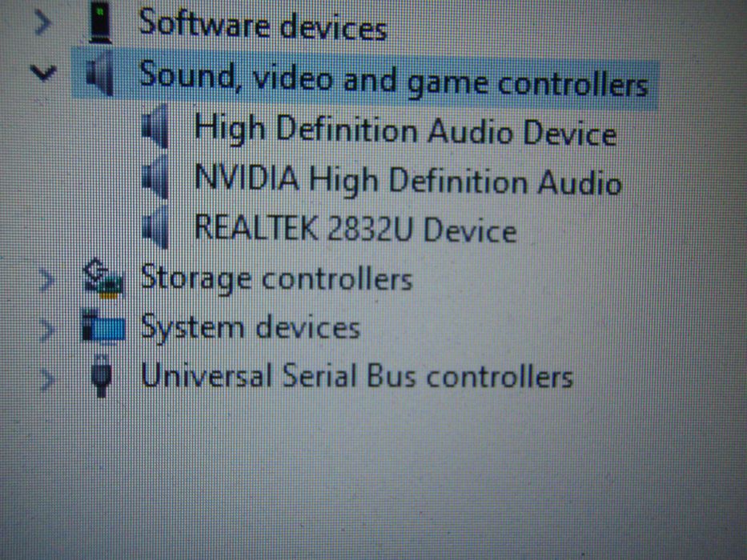Expand the System devices node

pos(46,330)
